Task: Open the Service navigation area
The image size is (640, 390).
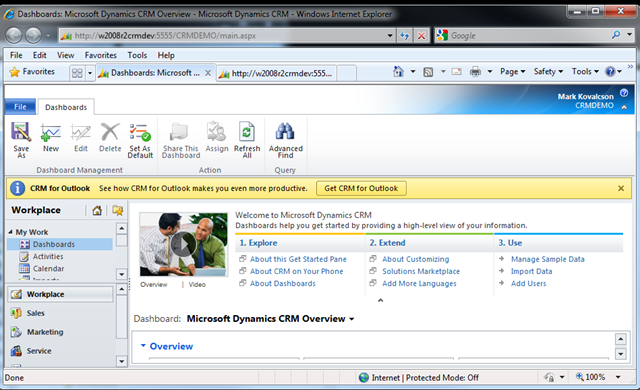Action: tap(39, 351)
